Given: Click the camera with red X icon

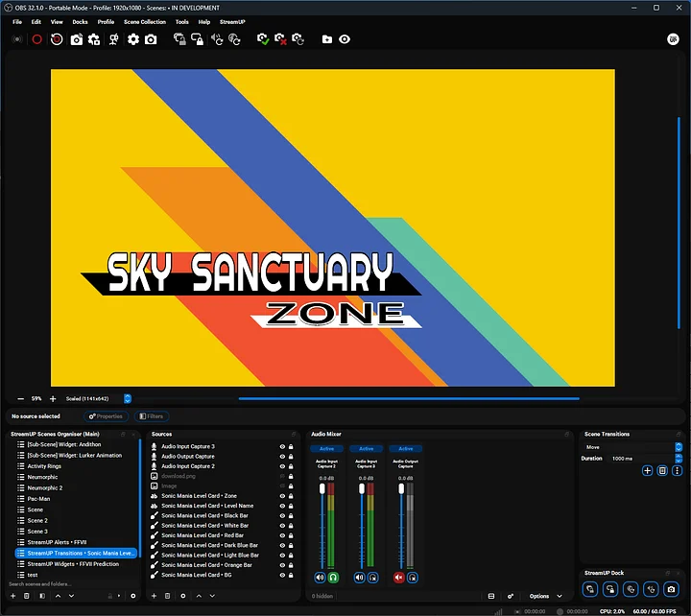Looking at the screenshot, I should point(280,39).
